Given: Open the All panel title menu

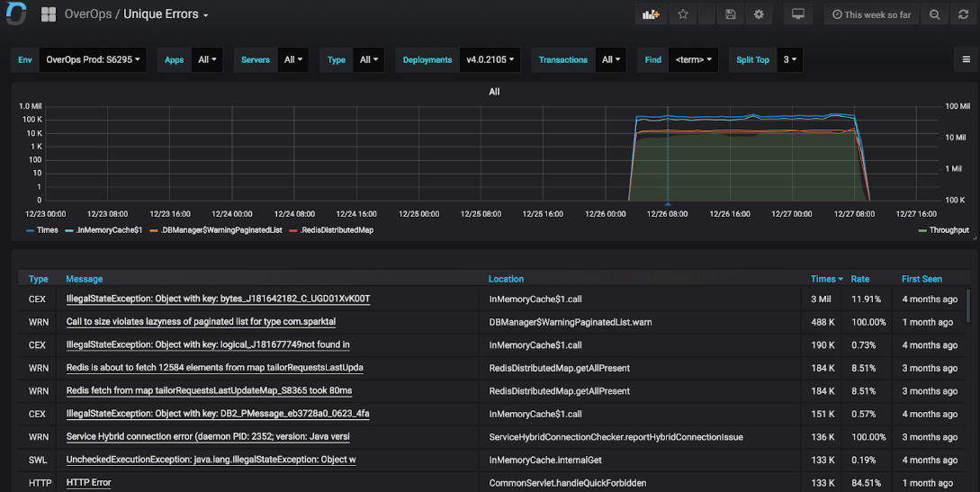Looking at the screenshot, I should click(494, 92).
